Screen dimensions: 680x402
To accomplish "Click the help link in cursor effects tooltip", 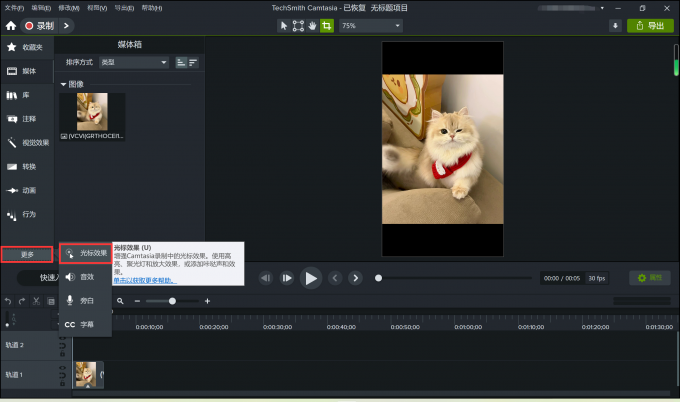I will tap(144, 280).
